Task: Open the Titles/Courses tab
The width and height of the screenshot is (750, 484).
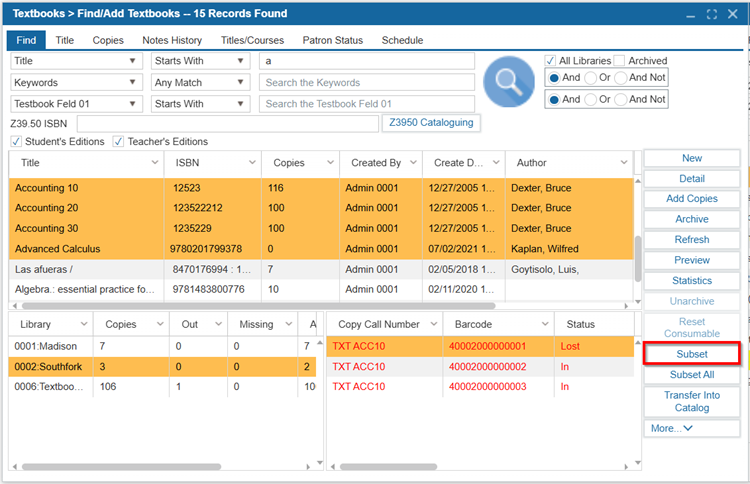Action: click(252, 40)
